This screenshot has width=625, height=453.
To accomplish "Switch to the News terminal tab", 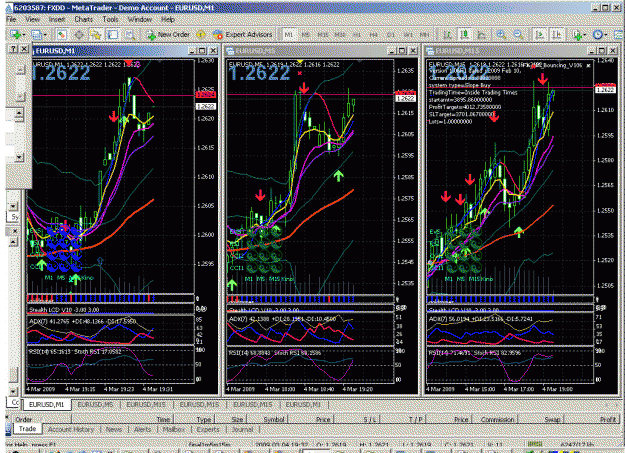I will tap(114, 429).
